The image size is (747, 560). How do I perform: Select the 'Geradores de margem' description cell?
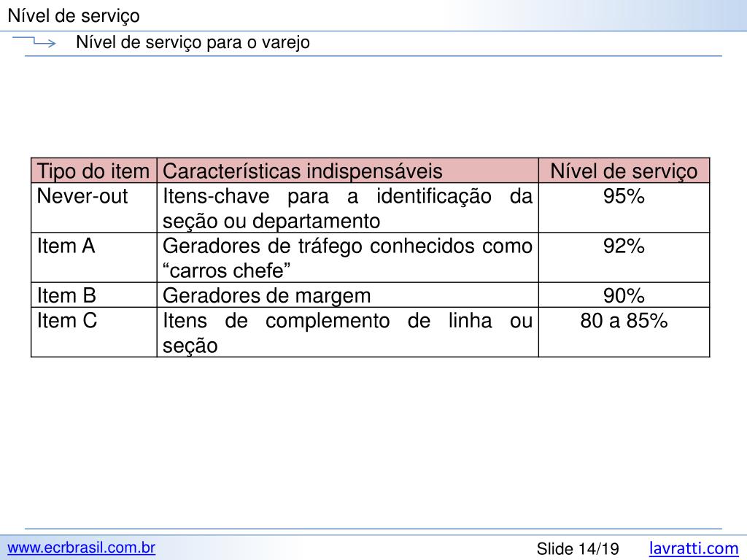pos(348,295)
